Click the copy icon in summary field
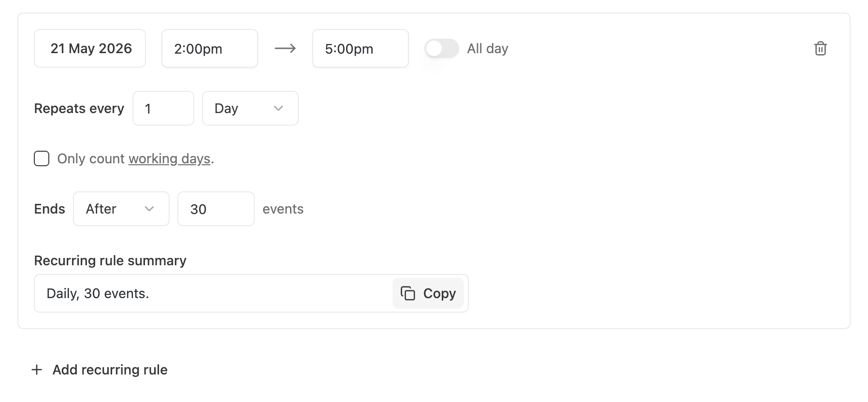The width and height of the screenshot is (868, 402). 407,293
